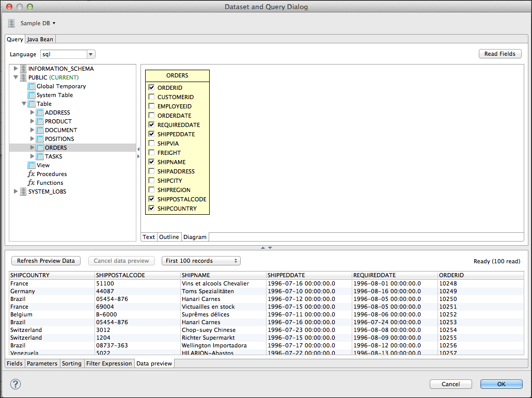Expand the SYSTEM_LOBS node
The height and width of the screenshot is (398, 532).
pos(15,192)
